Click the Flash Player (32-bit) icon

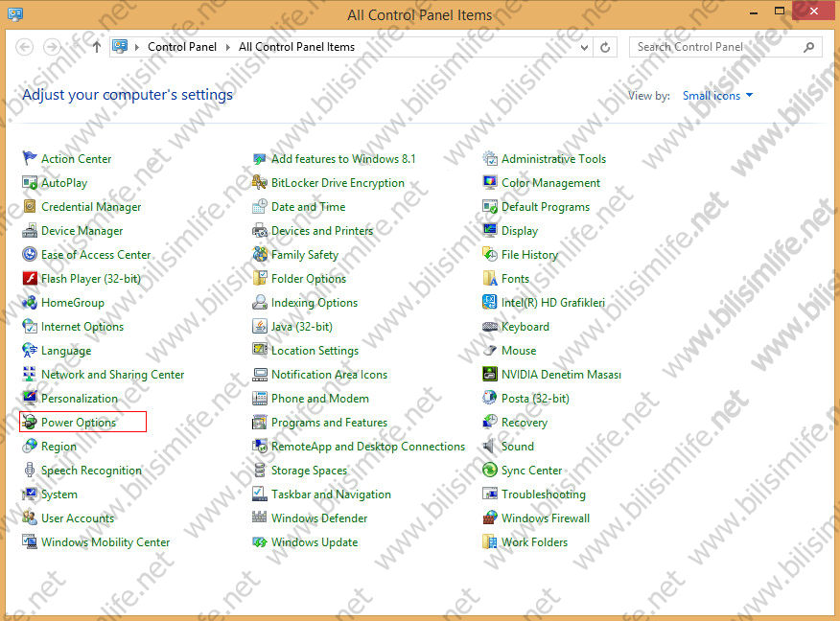click(30, 279)
